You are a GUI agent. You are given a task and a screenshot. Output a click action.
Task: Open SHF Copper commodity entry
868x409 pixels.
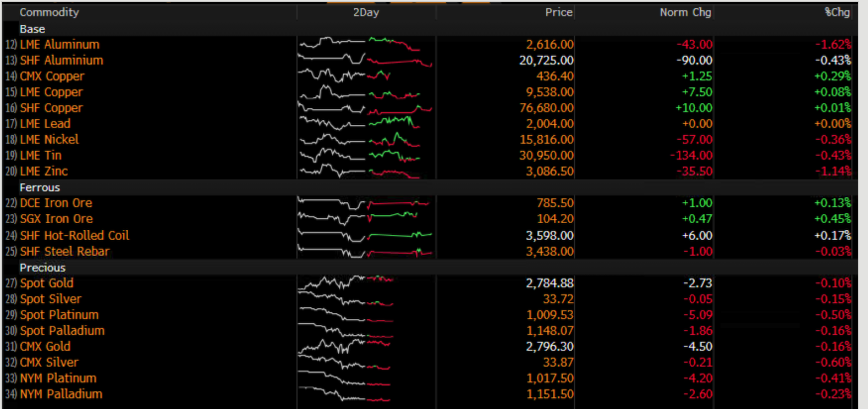click(51, 108)
